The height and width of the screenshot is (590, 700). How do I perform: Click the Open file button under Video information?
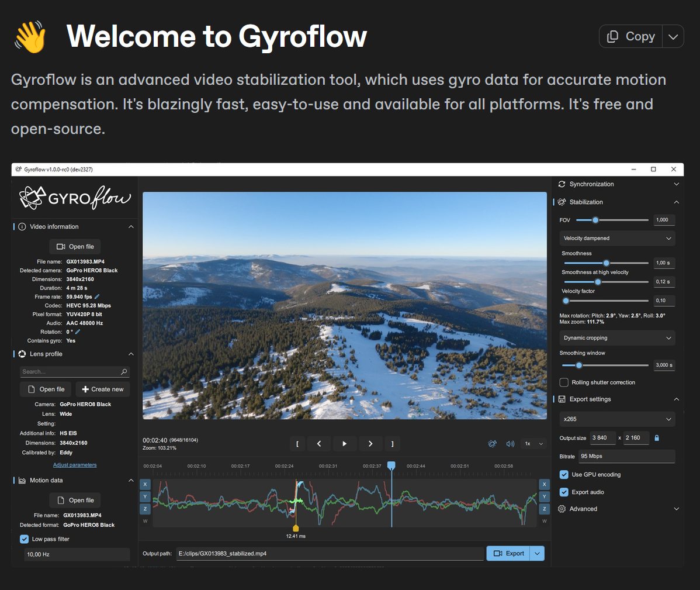click(x=75, y=247)
